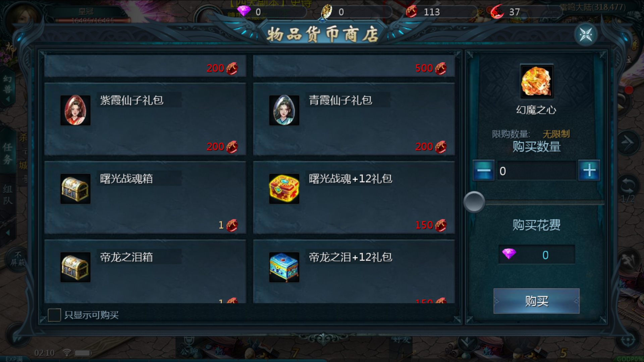Choose the 曙光战魂箱 chest icon
This screenshot has height=362, width=644.
[75, 189]
